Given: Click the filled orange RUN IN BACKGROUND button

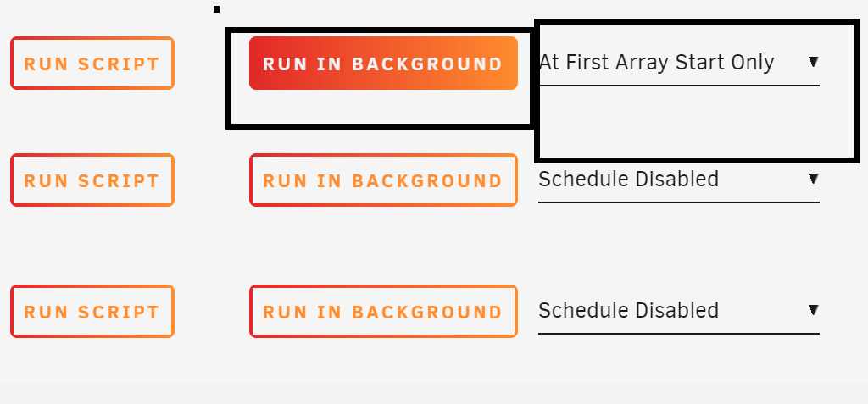Looking at the screenshot, I should 383,63.
